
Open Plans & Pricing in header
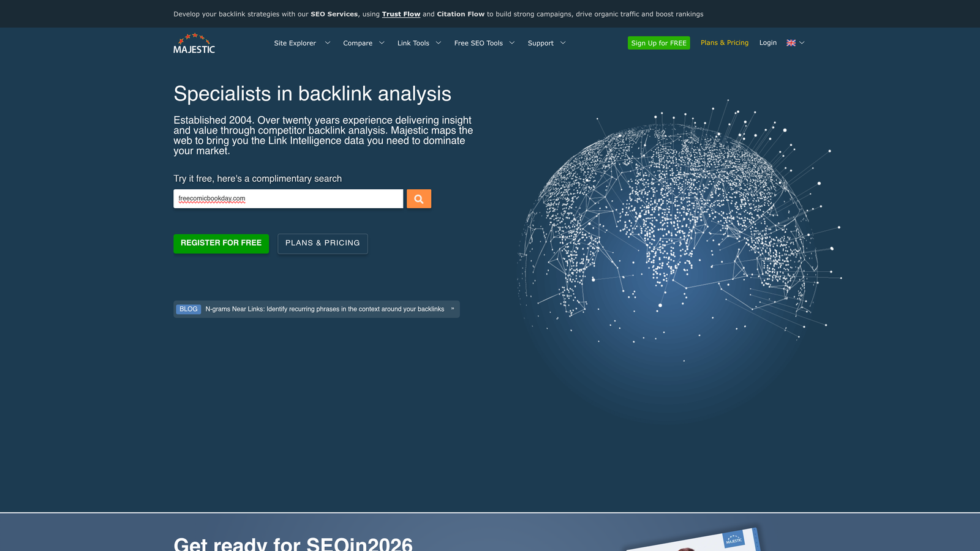pos(725,43)
